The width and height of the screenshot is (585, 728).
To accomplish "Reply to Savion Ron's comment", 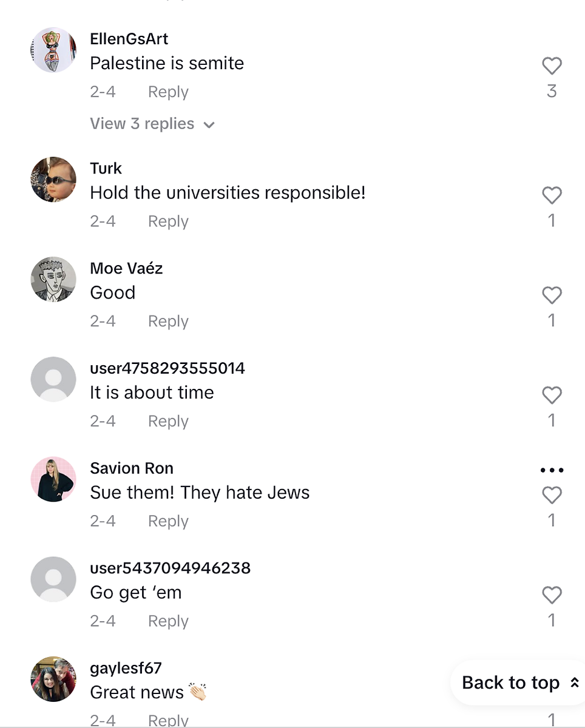I will 168,521.
